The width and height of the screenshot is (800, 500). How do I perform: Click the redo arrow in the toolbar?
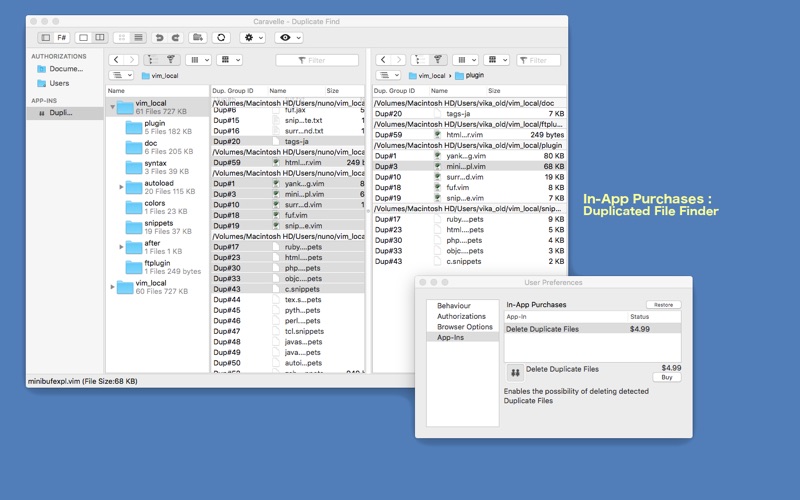pos(175,38)
